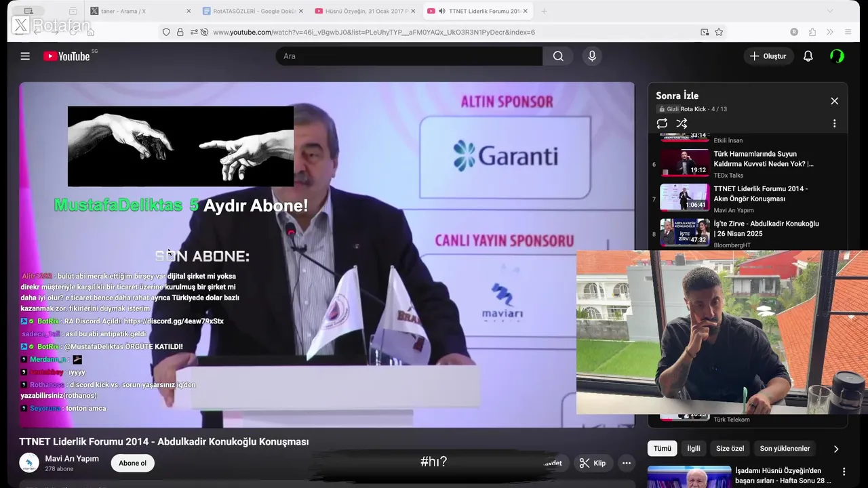
Task: Open options for İşadamı Hüsnü Özyeğin video
Action: tap(844, 472)
